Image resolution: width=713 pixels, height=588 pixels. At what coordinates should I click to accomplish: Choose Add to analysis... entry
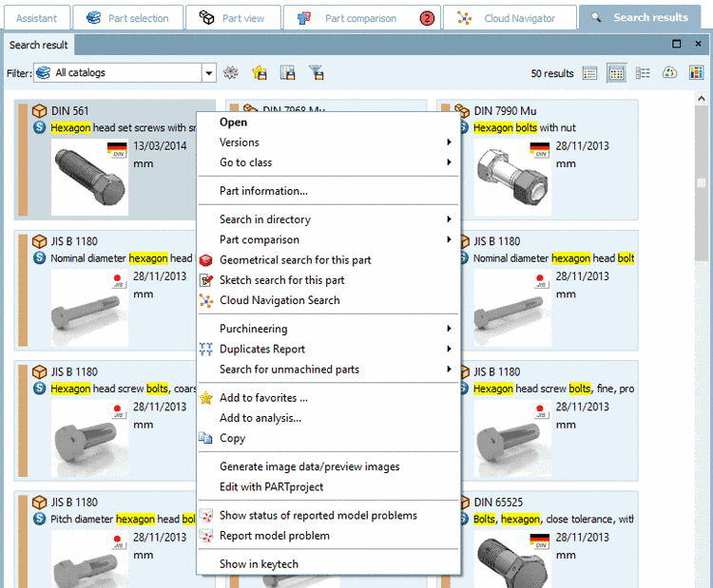[x=329, y=418]
